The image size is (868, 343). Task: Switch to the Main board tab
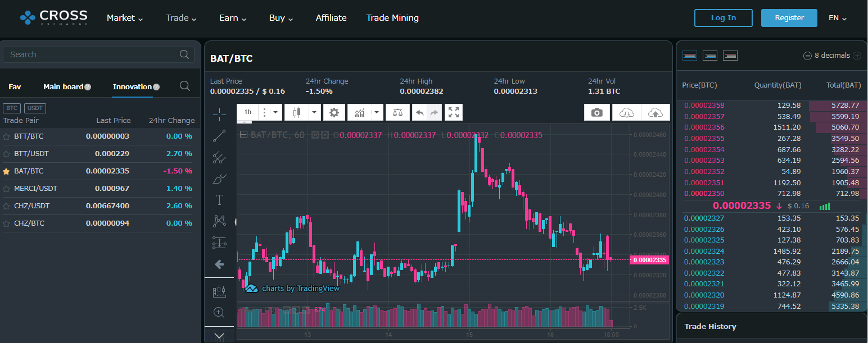[x=64, y=86]
